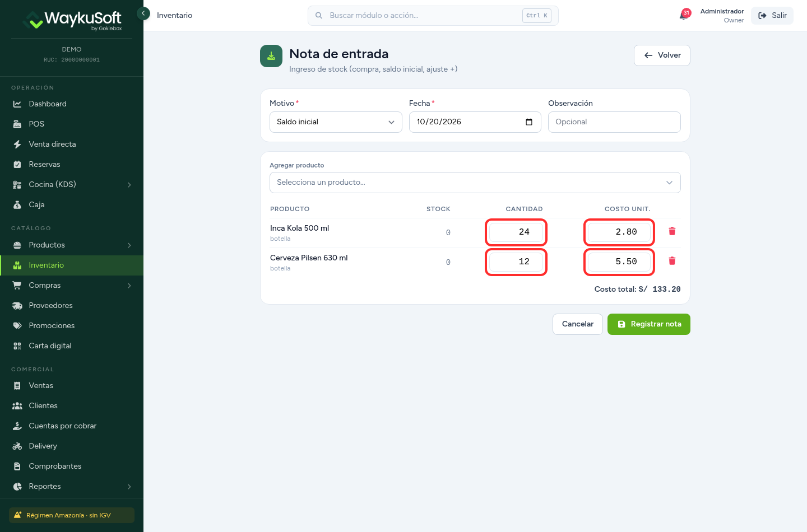Click the search box Buscar módulo o acción
Viewport: 807px width, 532px height.
click(433, 16)
